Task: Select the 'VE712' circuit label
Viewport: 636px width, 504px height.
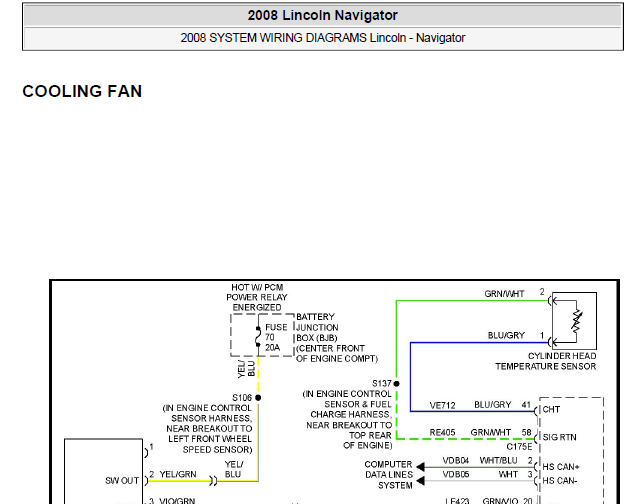Action: coord(442,405)
